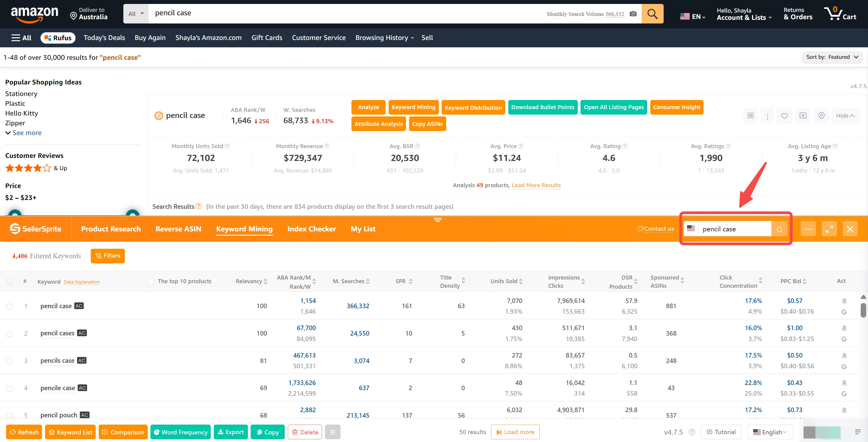Open the Index Checker tab

311,229
